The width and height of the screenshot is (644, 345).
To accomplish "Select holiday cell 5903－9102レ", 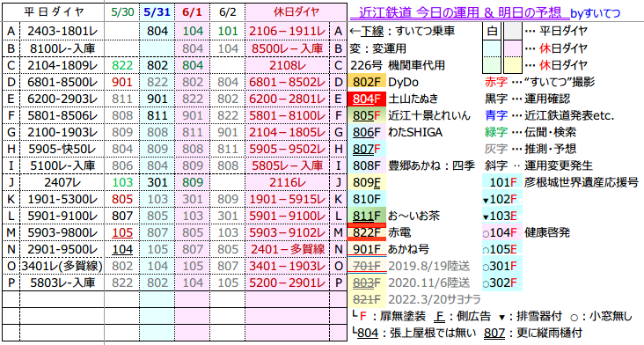I will (x=288, y=233).
